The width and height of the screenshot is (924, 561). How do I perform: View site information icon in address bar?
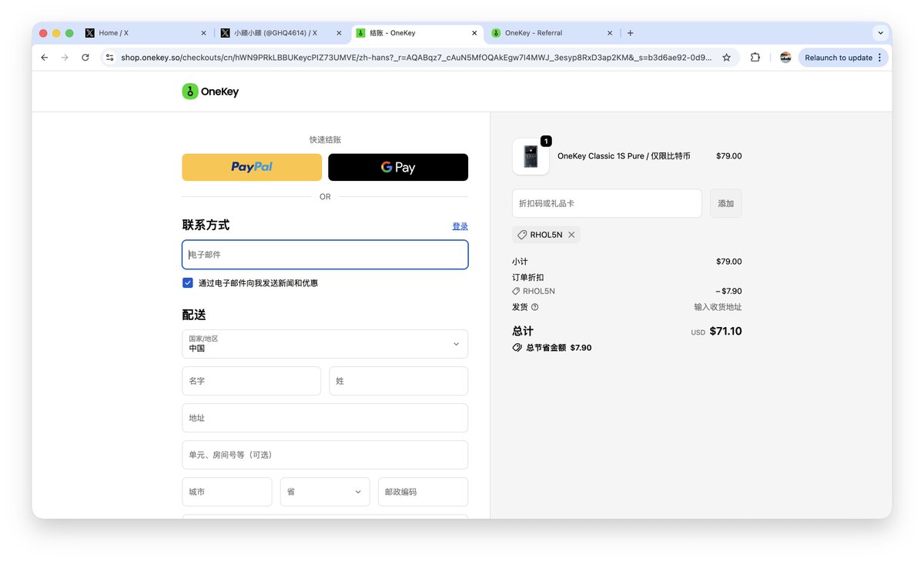[x=110, y=58]
